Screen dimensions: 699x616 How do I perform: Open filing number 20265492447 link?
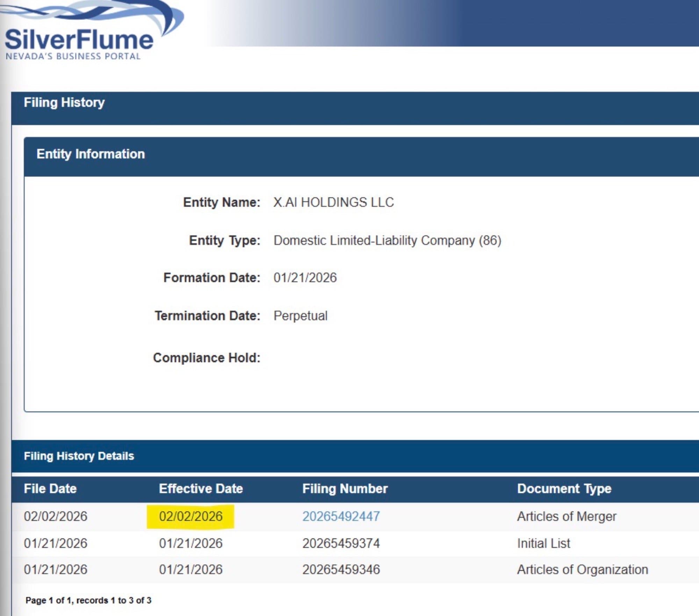[341, 516]
